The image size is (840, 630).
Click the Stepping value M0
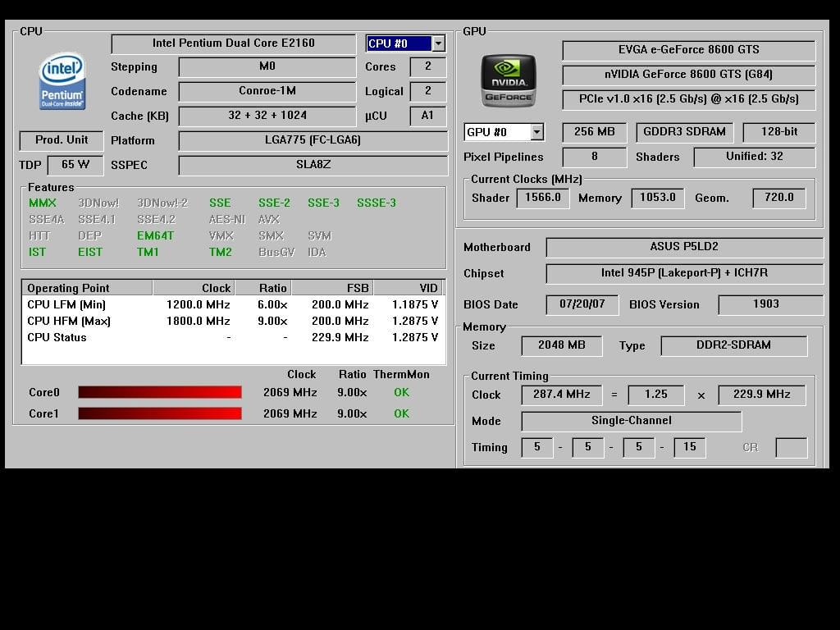267,66
